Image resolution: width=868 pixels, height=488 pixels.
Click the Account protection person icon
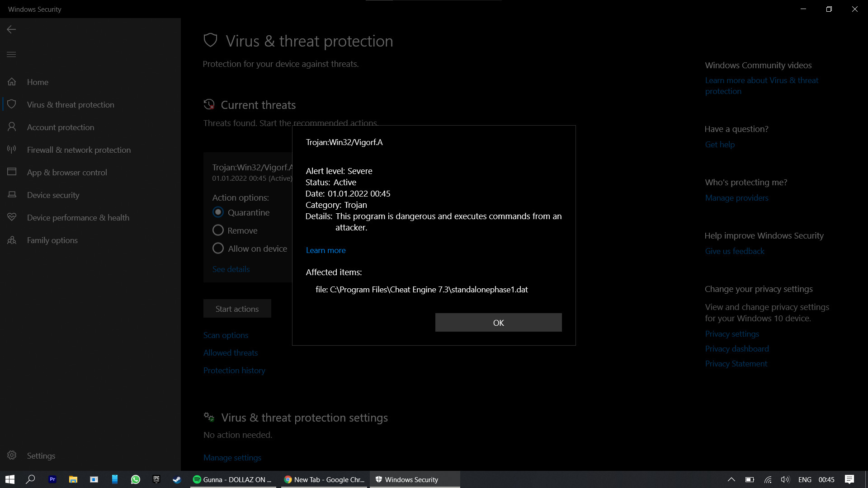click(12, 127)
